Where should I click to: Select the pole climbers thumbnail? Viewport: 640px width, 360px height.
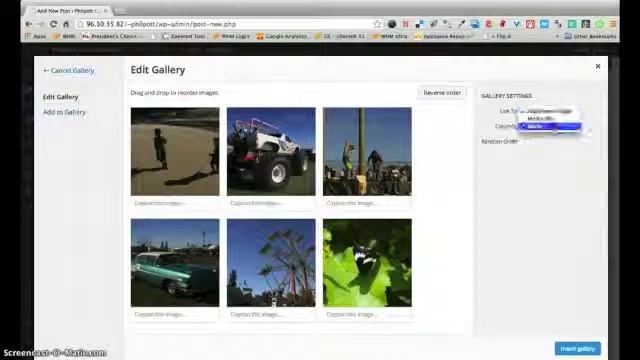coord(367,151)
